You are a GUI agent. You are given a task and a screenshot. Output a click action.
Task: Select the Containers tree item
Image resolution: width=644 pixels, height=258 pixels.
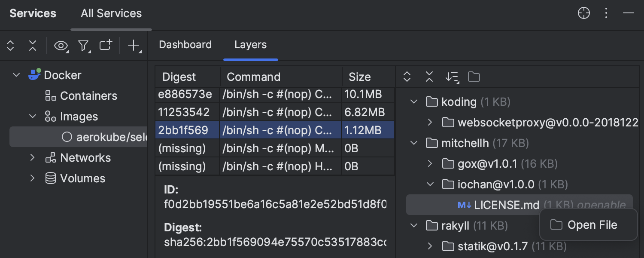(88, 96)
